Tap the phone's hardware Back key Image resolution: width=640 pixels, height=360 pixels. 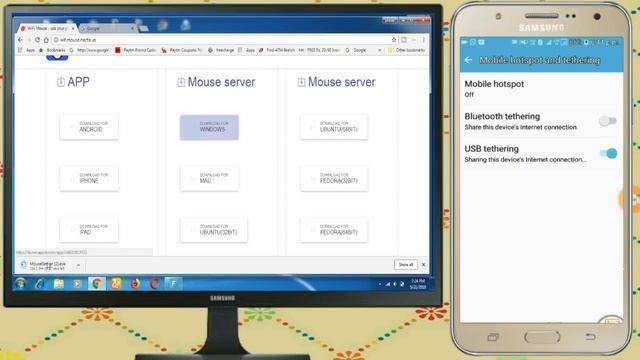tap(590, 337)
